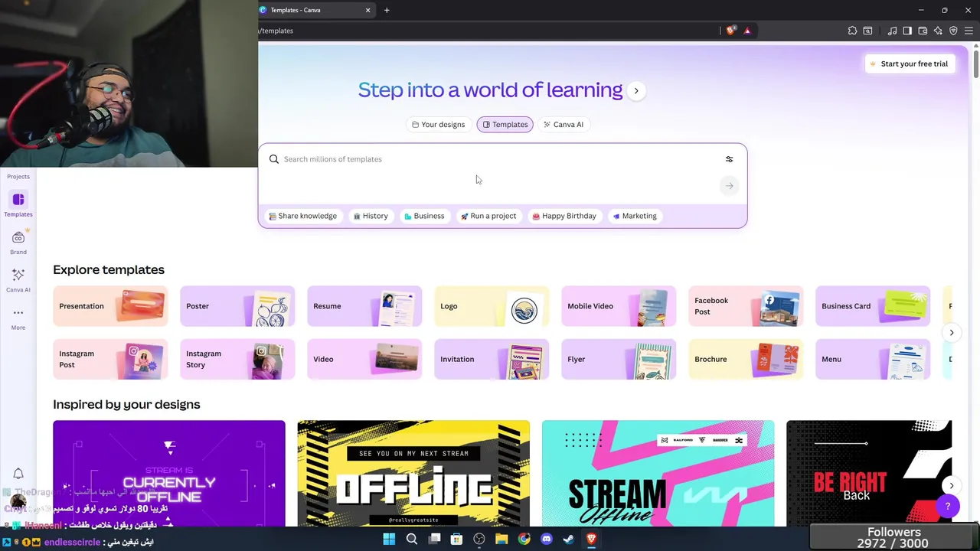Open the Brave VPN shield icon
980x551 pixels.
(953, 31)
